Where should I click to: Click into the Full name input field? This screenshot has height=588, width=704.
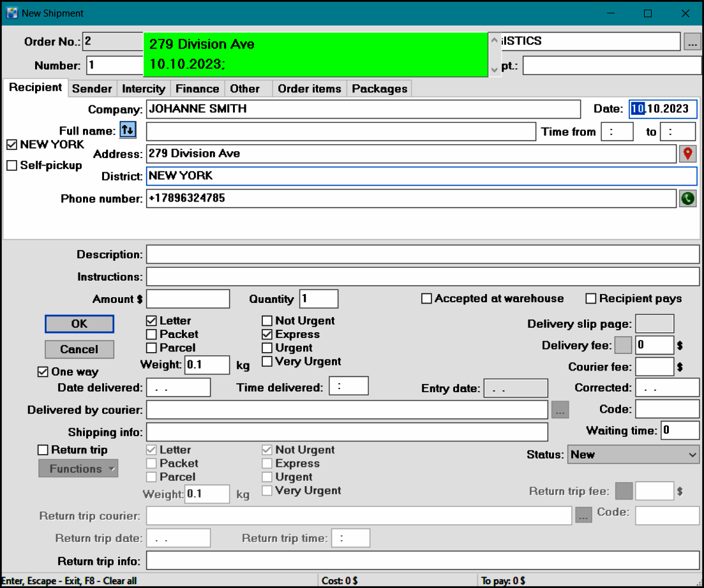(341, 131)
